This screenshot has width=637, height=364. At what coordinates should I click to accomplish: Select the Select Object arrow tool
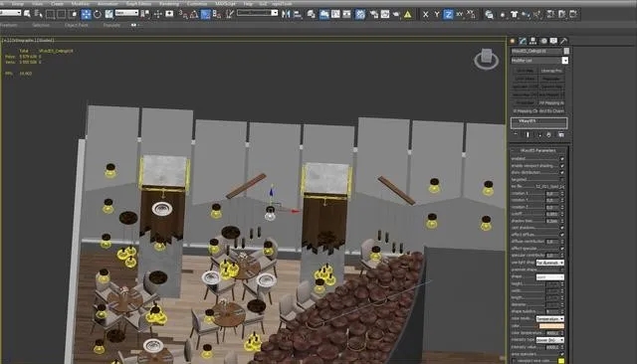(x=27, y=14)
